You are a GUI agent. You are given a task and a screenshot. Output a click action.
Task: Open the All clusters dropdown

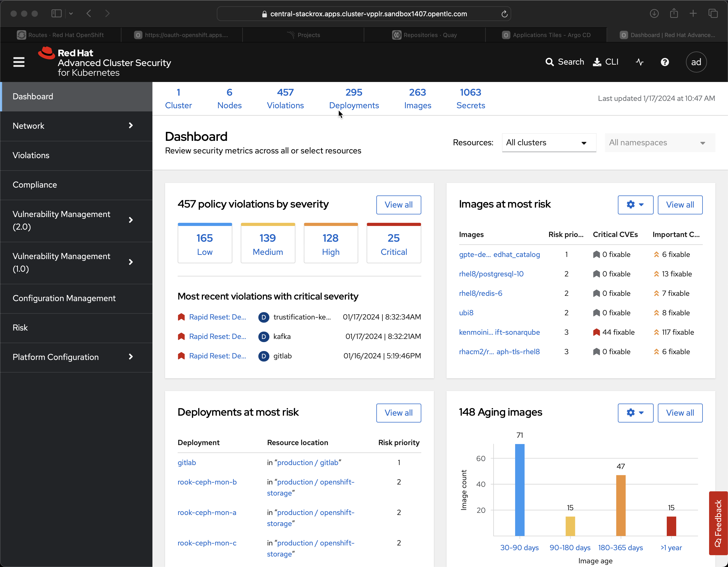point(549,143)
